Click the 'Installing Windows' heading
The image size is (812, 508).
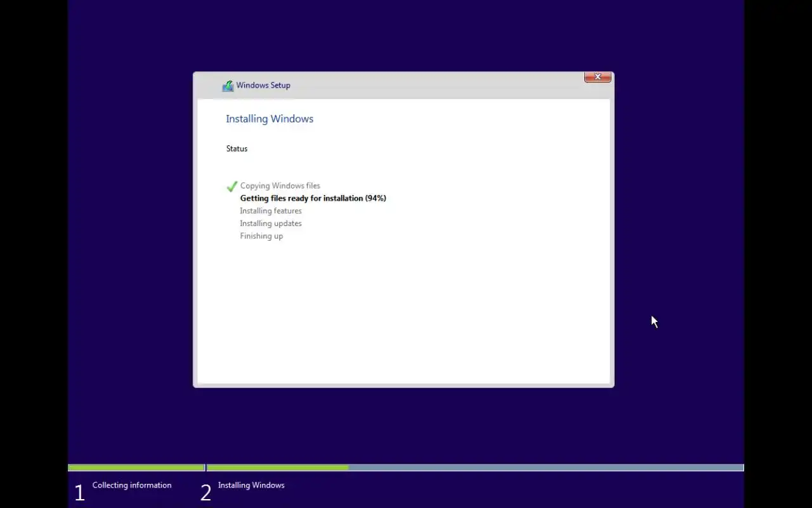[x=270, y=119]
